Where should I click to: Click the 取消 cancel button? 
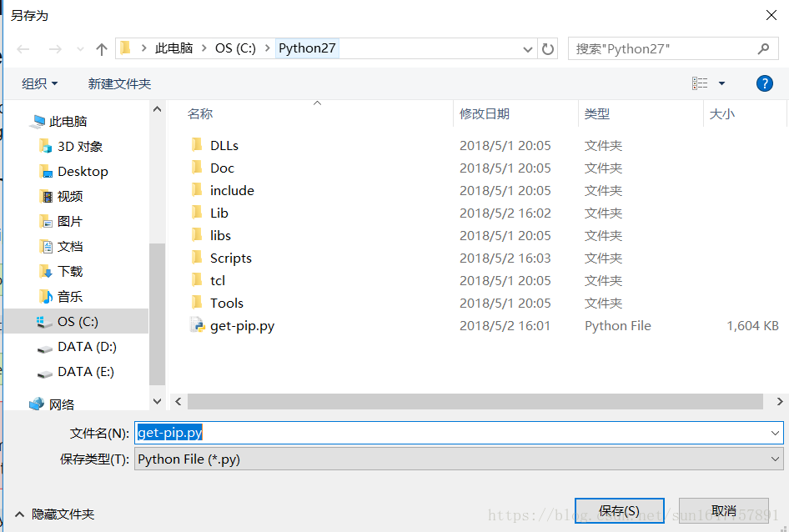click(x=724, y=509)
